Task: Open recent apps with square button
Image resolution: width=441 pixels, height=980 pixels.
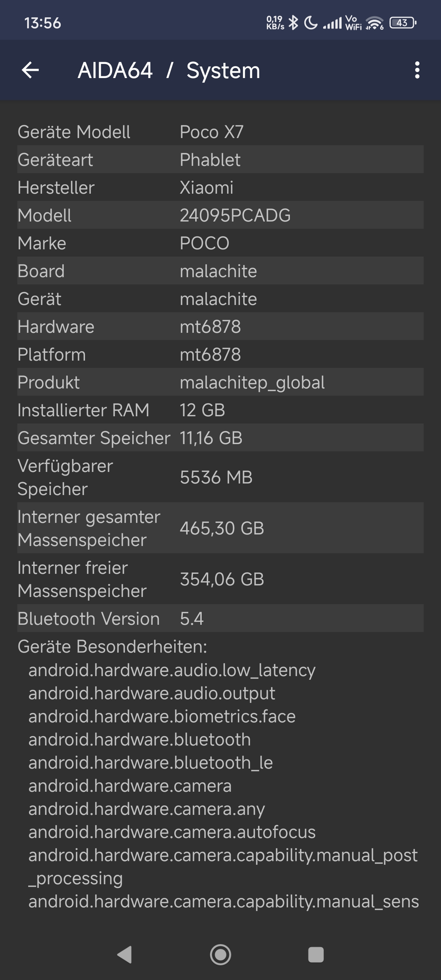Action: 316,954
